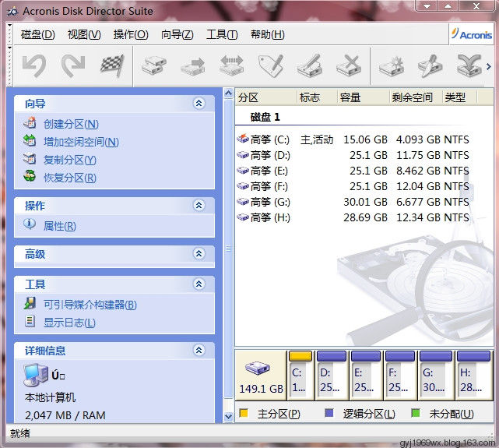Open the 视图(V) menu
499x448 pixels.
pos(84,34)
